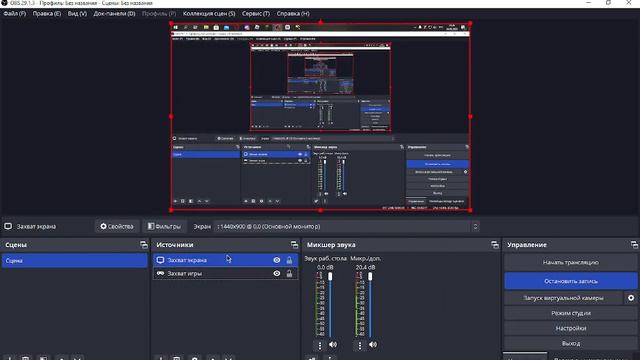Click the 20.4 dB level readout
Viewport: 640px width, 360px height.
(x=365, y=267)
